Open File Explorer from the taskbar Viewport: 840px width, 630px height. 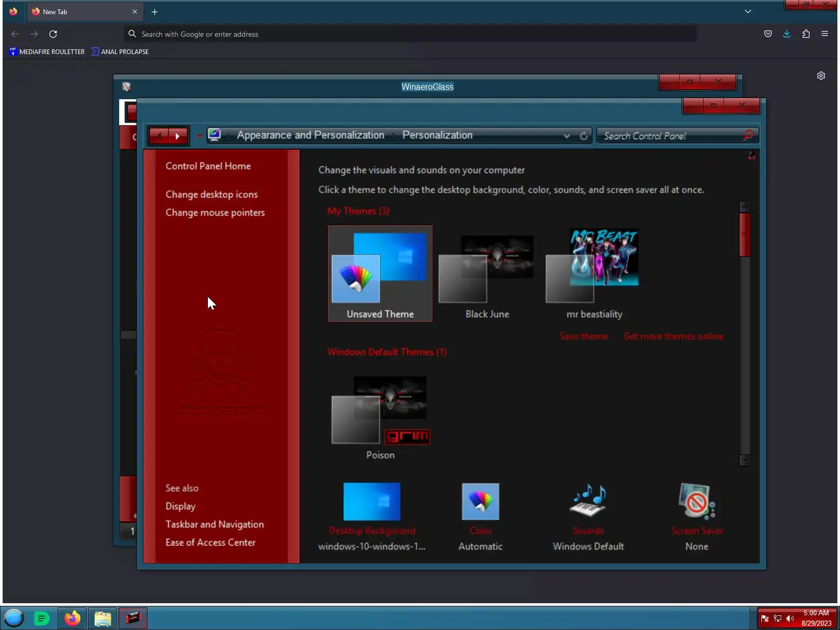pyautogui.click(x=103, y=618)
